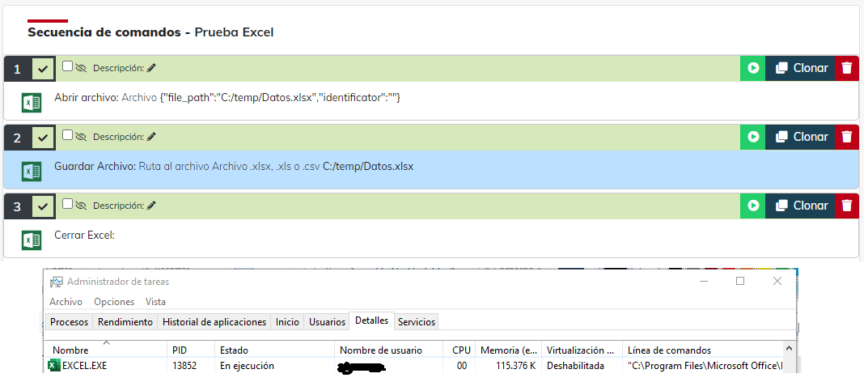868x382 pixels.
Task: Open the Archivo menu in Task Manager
Action: tap(66, 302)
